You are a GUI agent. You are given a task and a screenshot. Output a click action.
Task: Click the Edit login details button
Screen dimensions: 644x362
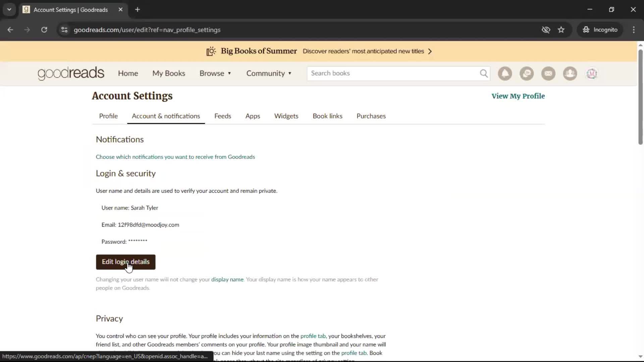coord(125,262)
